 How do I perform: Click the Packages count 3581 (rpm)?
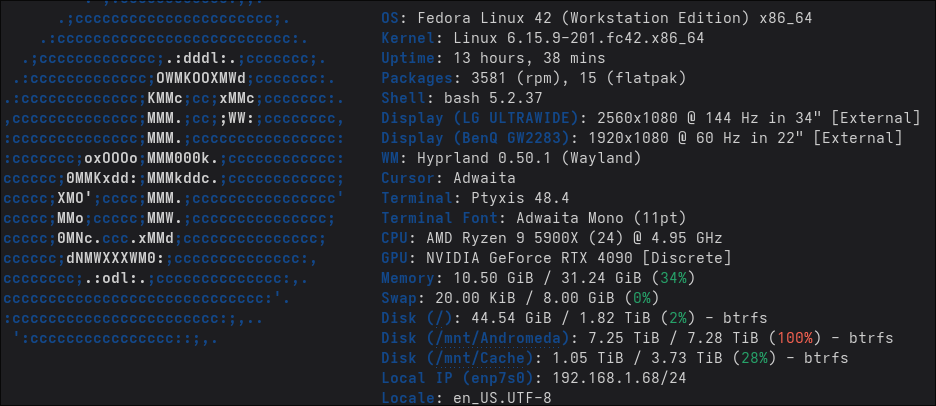(500, 78)
